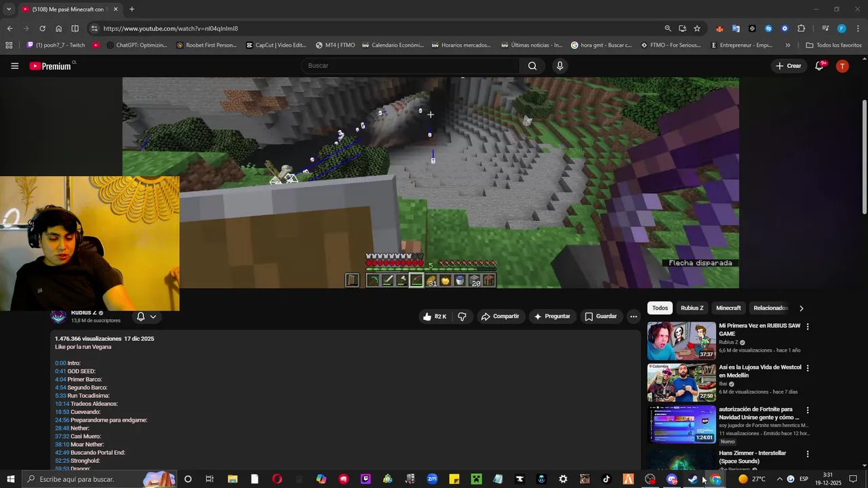Open tab search dropdown in title bar
Image resolution: width=868 pixels, height=488 pixels.
coord(9,9)
